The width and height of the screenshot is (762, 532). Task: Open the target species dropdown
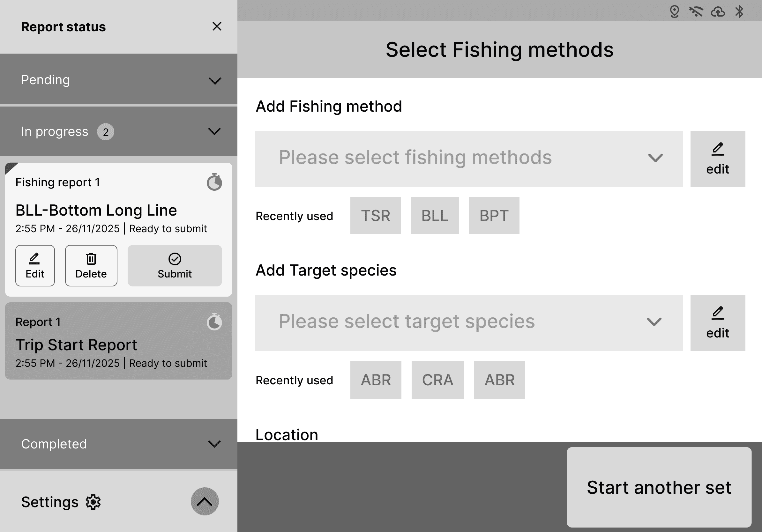pyautogui.click(x=469, y=322)
